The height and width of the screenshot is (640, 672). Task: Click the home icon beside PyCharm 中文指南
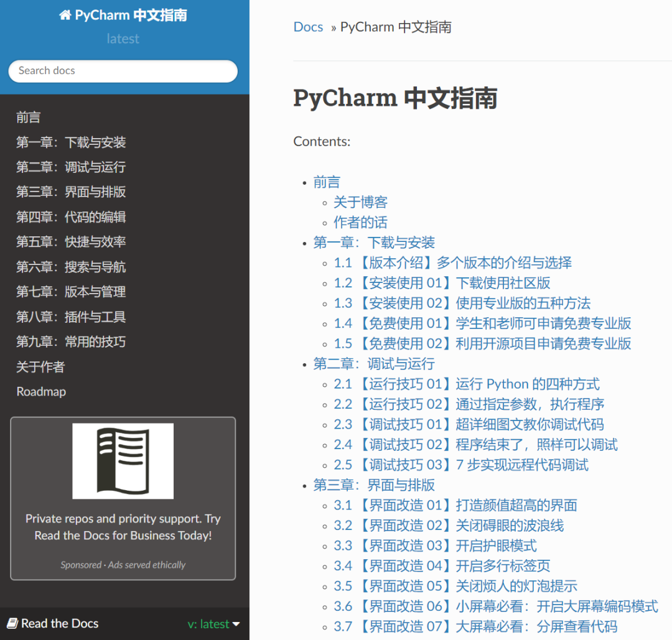[x=65, y=16]
